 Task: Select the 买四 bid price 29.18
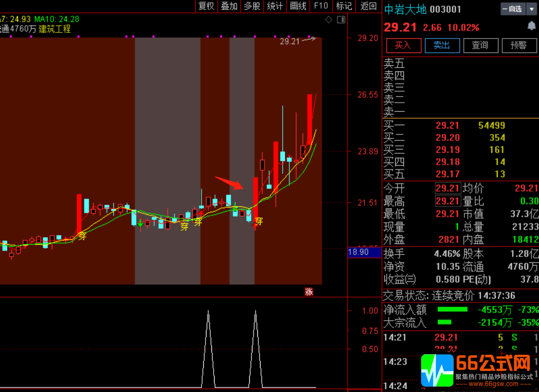tap(448, 162)
